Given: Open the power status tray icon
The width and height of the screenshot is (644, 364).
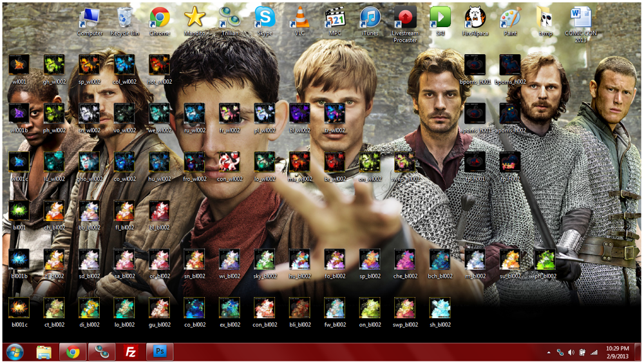Looking at the screenshot, I should 582,352.
